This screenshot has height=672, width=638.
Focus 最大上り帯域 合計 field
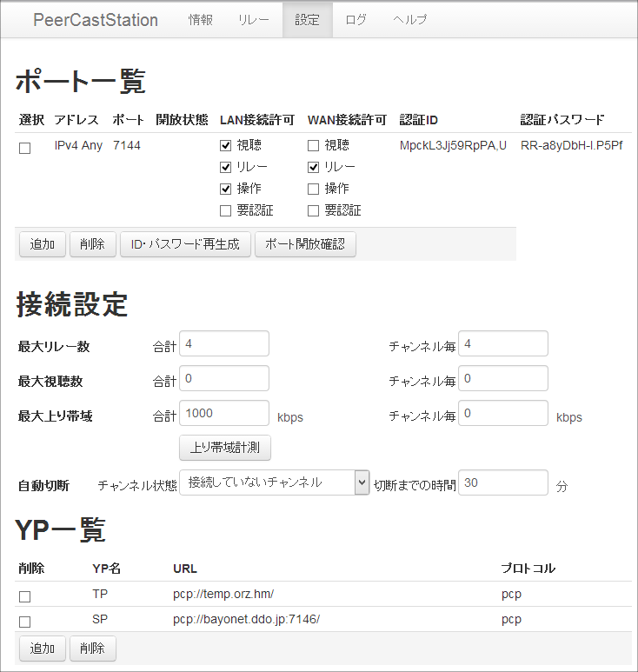pos(224,413)
